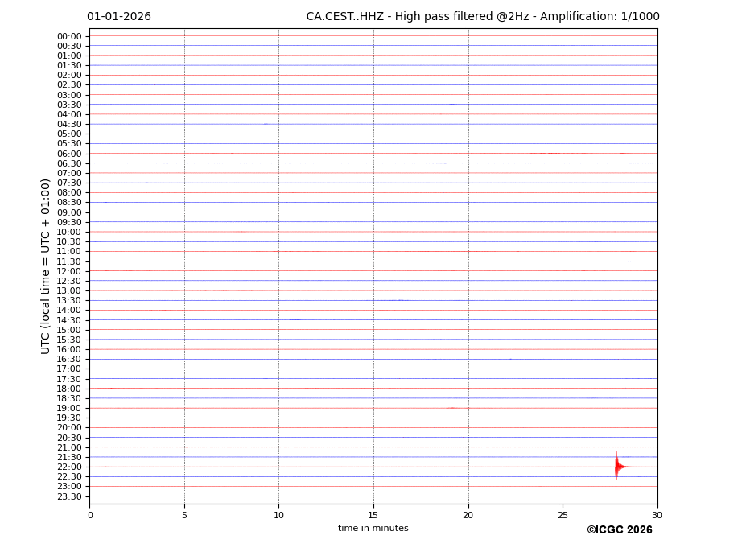Click the small red blip on 19:00 trace
The width and height of the screenshot is (746, 560).
451,408
